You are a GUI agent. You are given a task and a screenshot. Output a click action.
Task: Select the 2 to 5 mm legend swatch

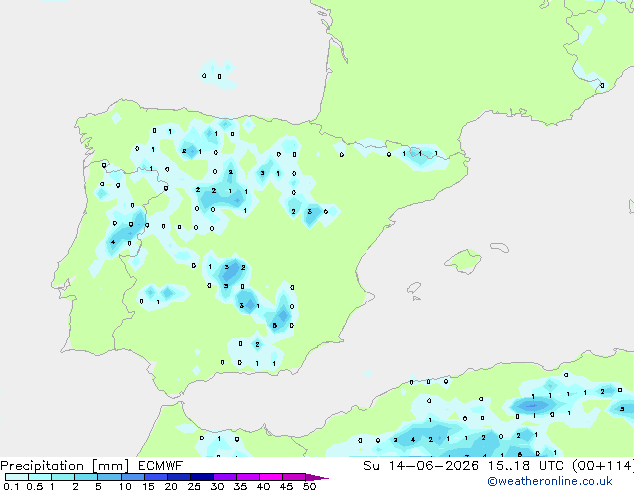[x=86, y=477]
